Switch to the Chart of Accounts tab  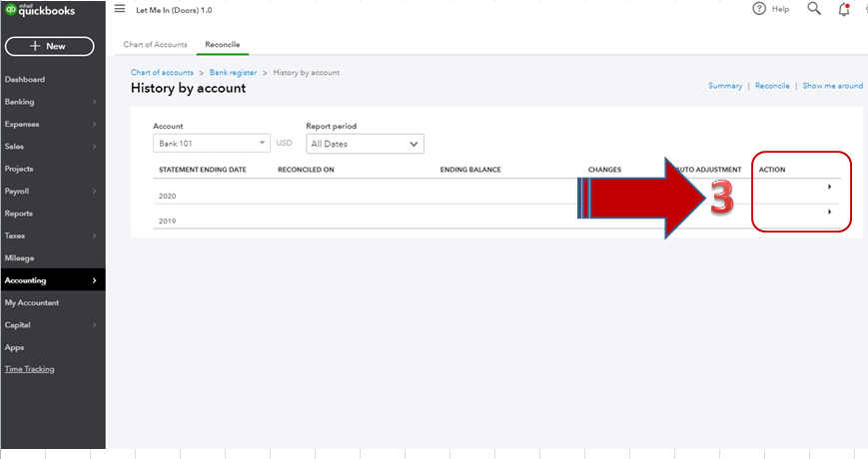coord(155,44)
